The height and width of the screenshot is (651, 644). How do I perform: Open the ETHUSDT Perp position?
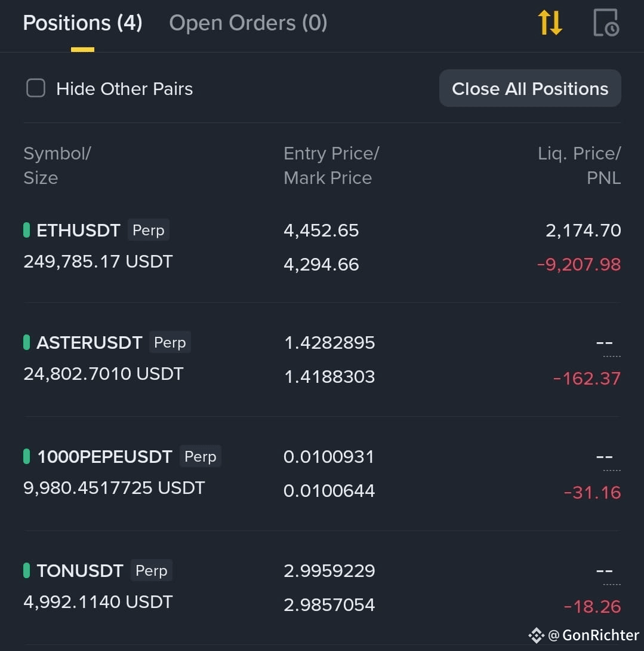(x=322, y=247)
